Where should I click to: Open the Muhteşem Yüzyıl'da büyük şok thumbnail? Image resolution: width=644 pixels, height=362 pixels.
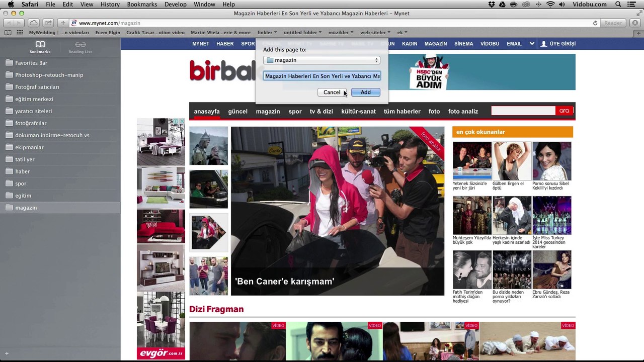(472, 215)
